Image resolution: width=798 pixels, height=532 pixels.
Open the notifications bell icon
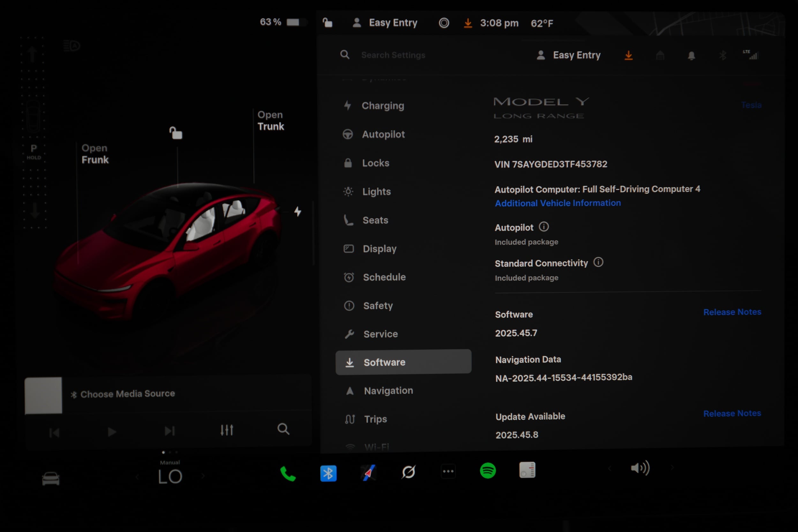coord(691,55)
